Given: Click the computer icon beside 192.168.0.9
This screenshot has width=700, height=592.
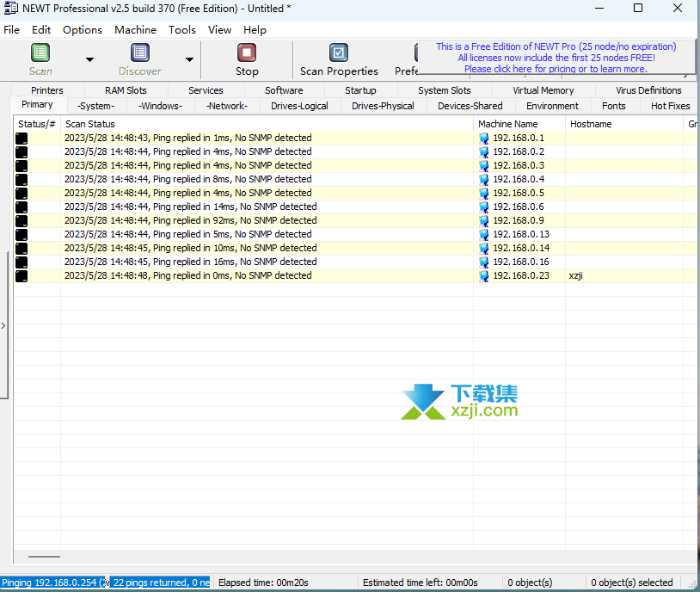Looking at the screenshot, I should pyautogui.click(x=484, y=221).
